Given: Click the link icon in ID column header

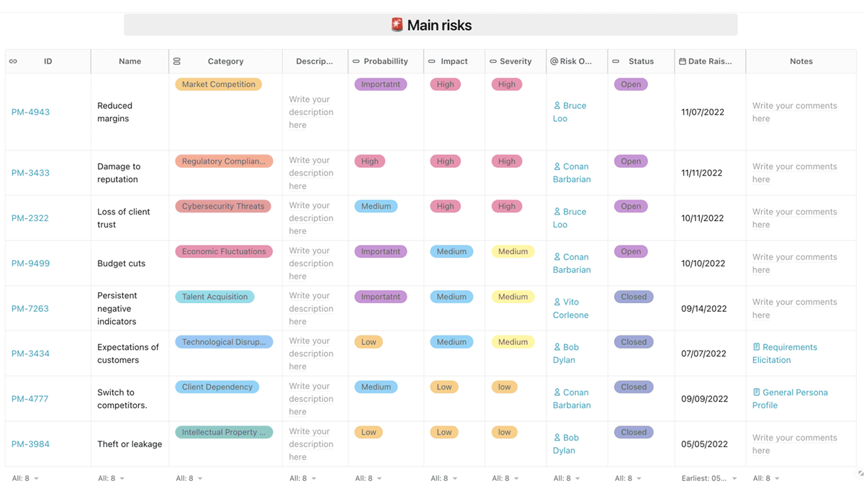Looking at the screenshot, I should point(13,61).
